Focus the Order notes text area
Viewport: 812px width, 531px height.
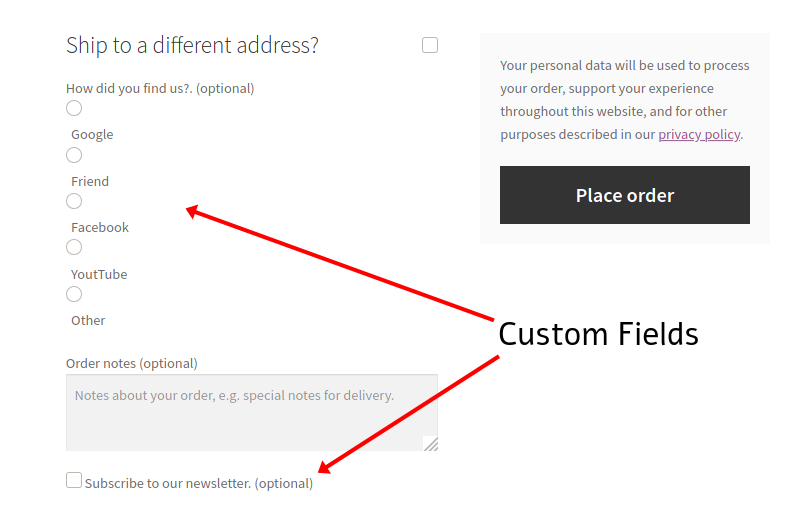tap(252, 412)
